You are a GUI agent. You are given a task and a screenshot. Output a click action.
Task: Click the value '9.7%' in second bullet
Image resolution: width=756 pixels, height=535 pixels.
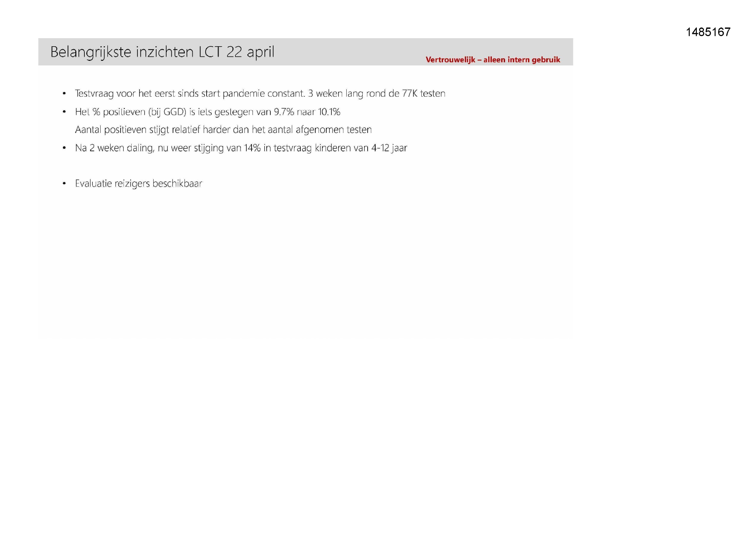click(x=284, y=112)
